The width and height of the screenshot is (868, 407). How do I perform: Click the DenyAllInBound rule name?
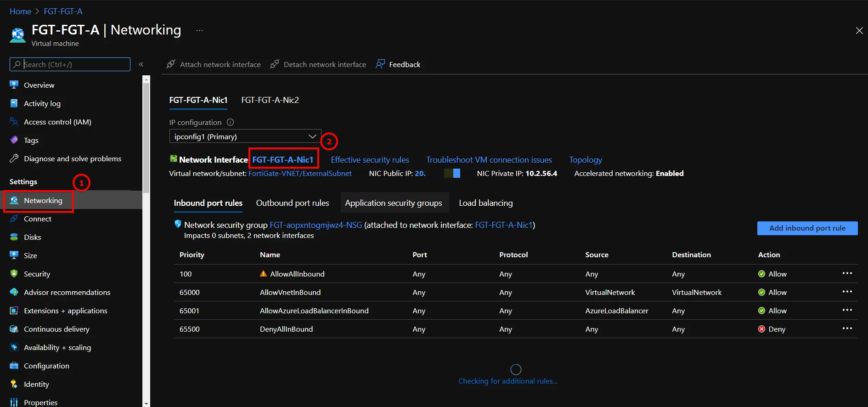(x=286, y=329)
